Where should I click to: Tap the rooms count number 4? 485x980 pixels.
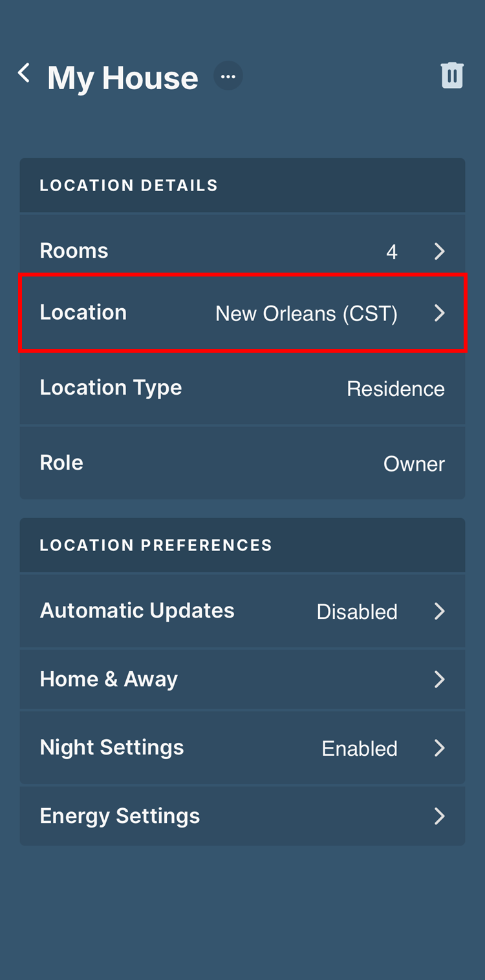click(391, 252)
